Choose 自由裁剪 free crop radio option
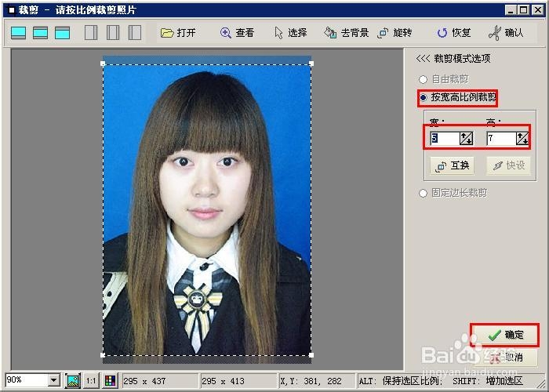 444,79
